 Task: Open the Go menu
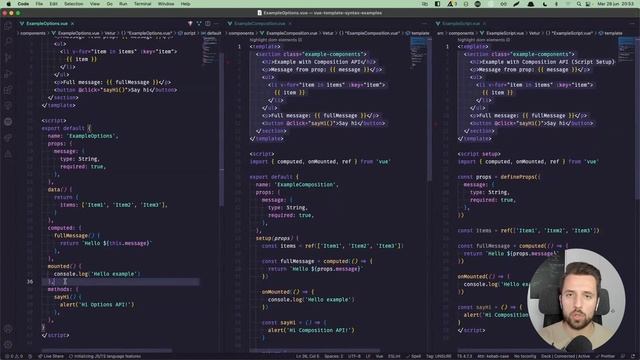point(109,4)
